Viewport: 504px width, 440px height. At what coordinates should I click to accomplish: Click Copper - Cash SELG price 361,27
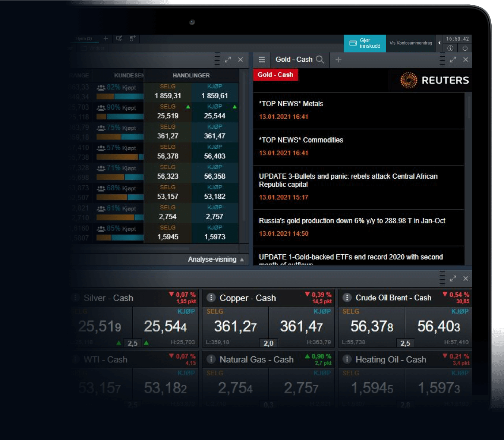pyautogui.click(x=235, y=327)
